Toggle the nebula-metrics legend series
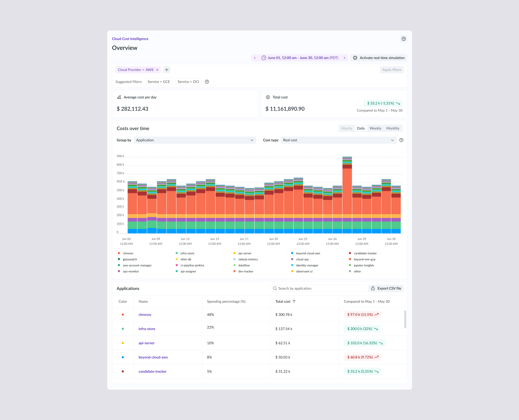Image resolution: width=519 pixels, height=420 pixels. click(x=245, y=259)
